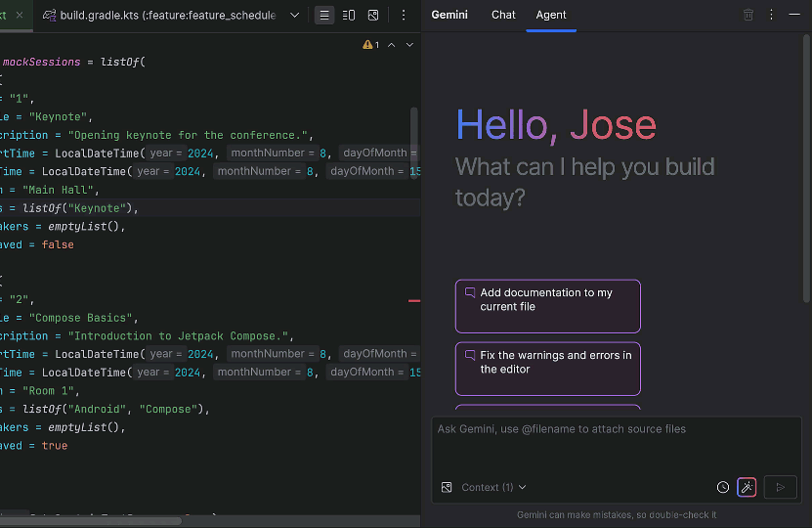
Task: Click the warning indicator showing 1 problem
Action: click(370, 45)
